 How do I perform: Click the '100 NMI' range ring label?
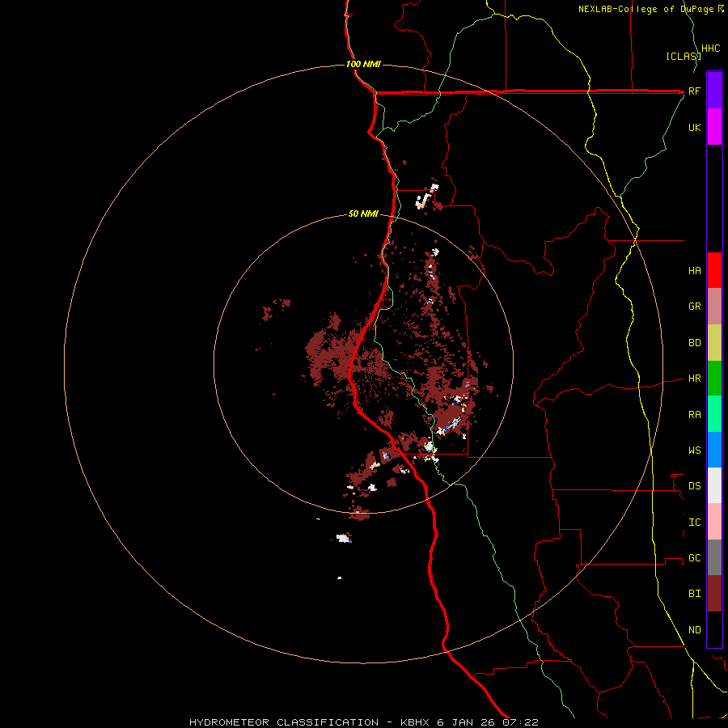coord(363,64)
